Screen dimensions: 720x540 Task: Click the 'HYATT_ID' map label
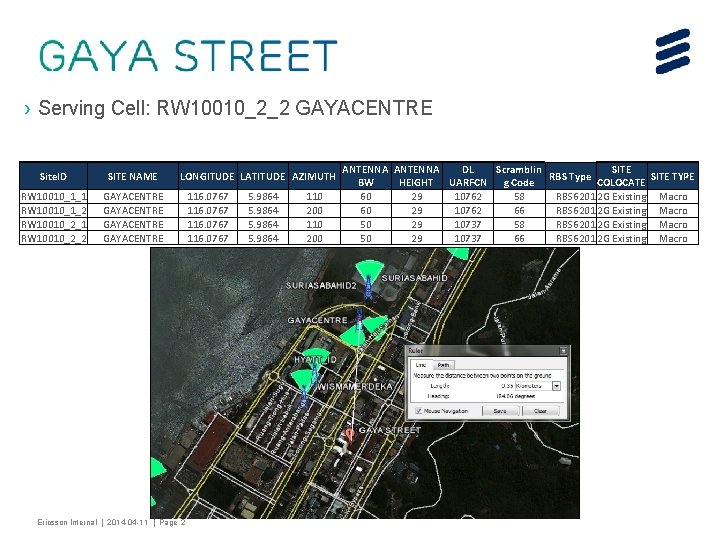point(315,359)
